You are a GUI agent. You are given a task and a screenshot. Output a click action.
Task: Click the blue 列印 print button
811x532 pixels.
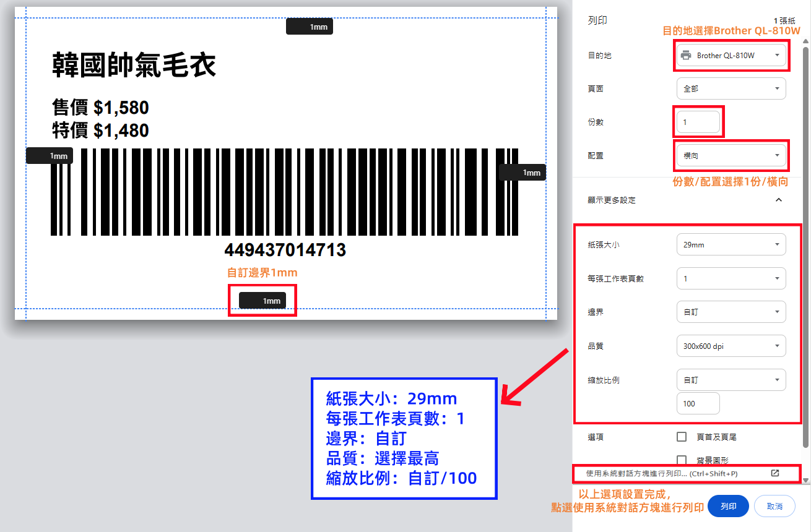728,506
